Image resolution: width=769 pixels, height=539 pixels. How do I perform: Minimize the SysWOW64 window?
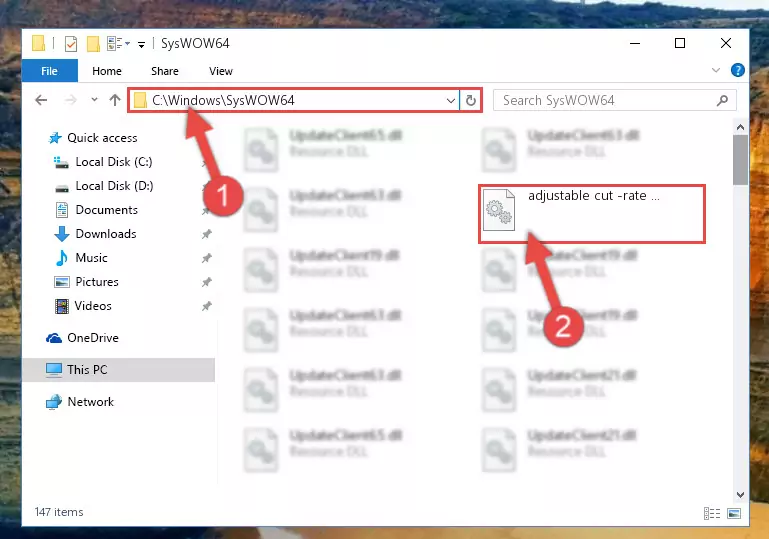[635, 43]
